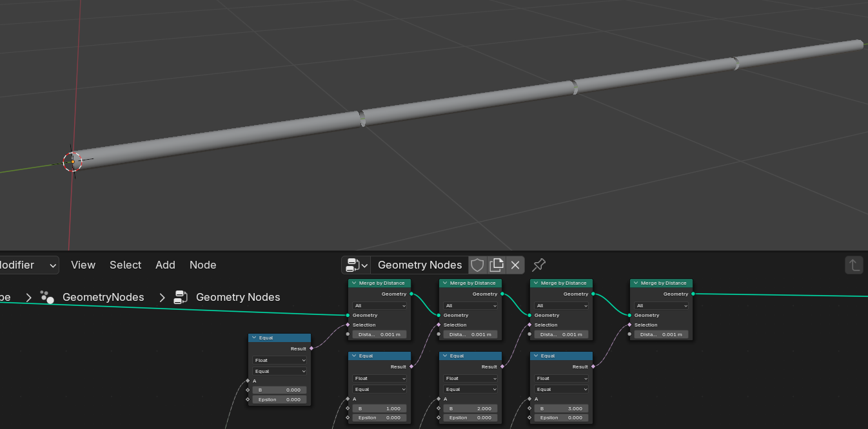Collapse the first Merge by Distance node
868x429 pixels.
[354, 283]
